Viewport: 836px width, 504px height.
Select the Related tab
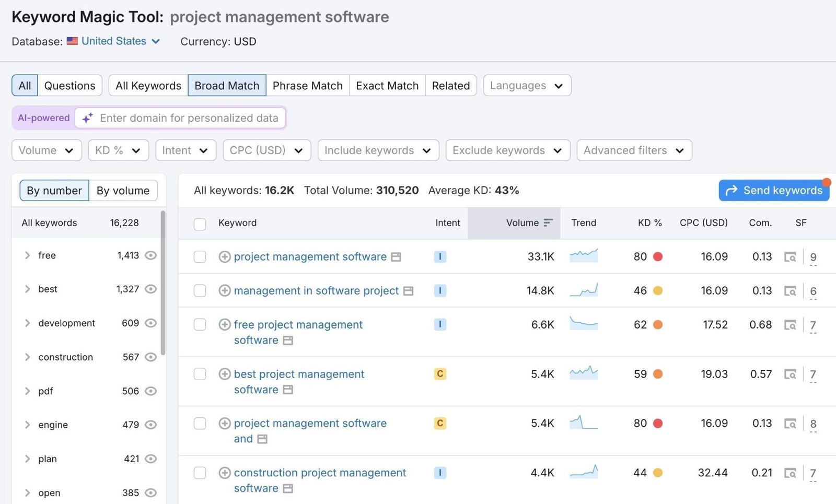pyautogui.click(x=451, y=86)
